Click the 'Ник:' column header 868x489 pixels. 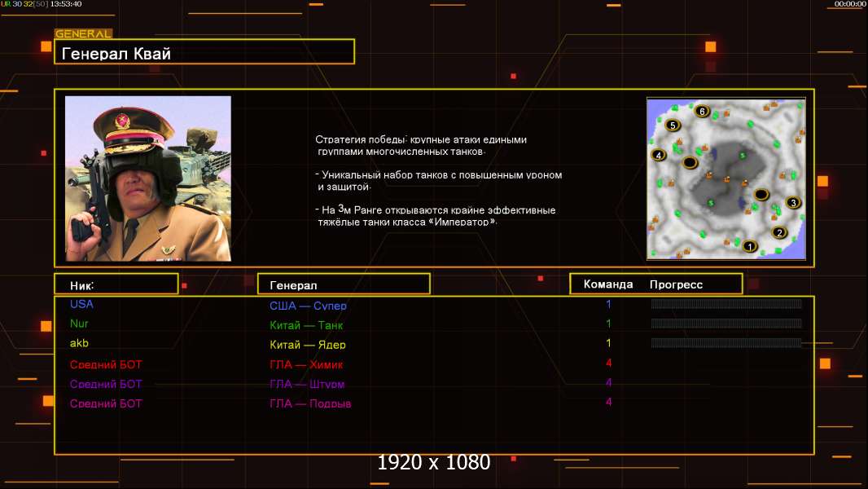tap(116, 284)
